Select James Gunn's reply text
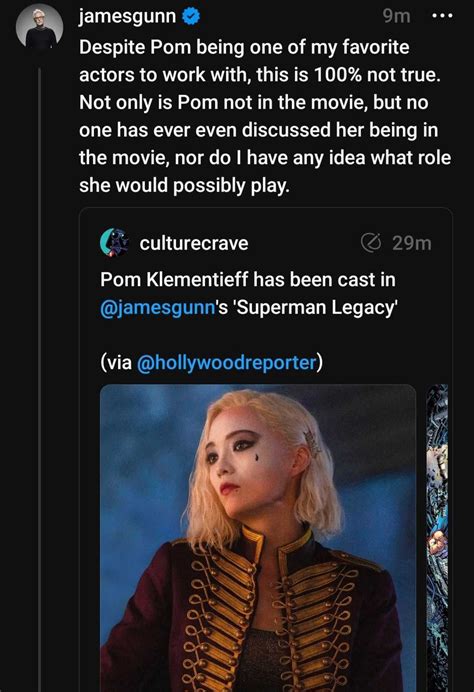 pos(265,116)
